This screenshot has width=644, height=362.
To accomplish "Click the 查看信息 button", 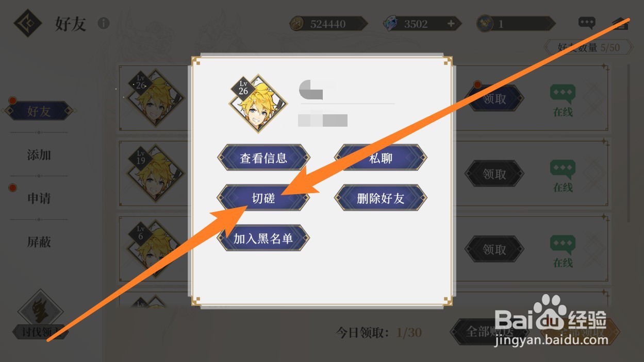I will click(x=263, y=158).
